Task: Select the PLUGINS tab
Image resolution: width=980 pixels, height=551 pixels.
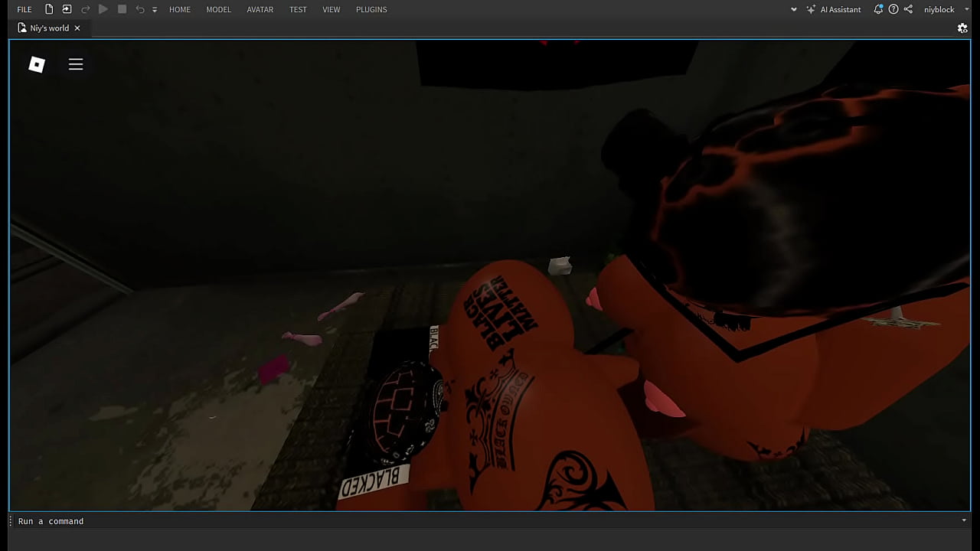Action: 371,9
